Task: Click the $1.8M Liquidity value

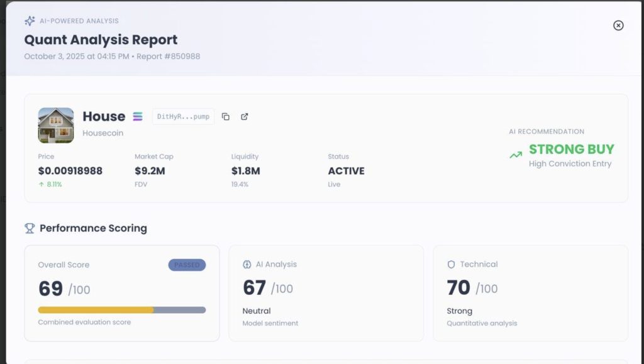Action: 245,170
